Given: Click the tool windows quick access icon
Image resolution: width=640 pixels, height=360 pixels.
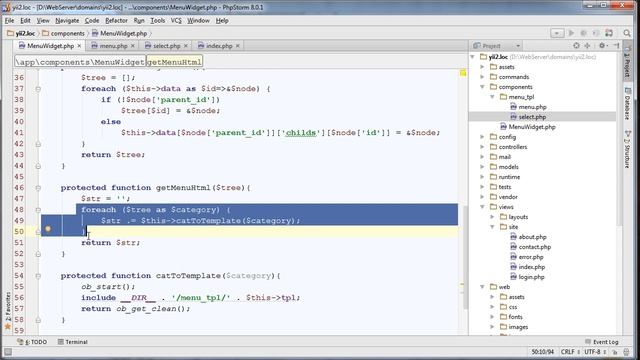Looking at the screenshot, I should click(x=7, y=351).
